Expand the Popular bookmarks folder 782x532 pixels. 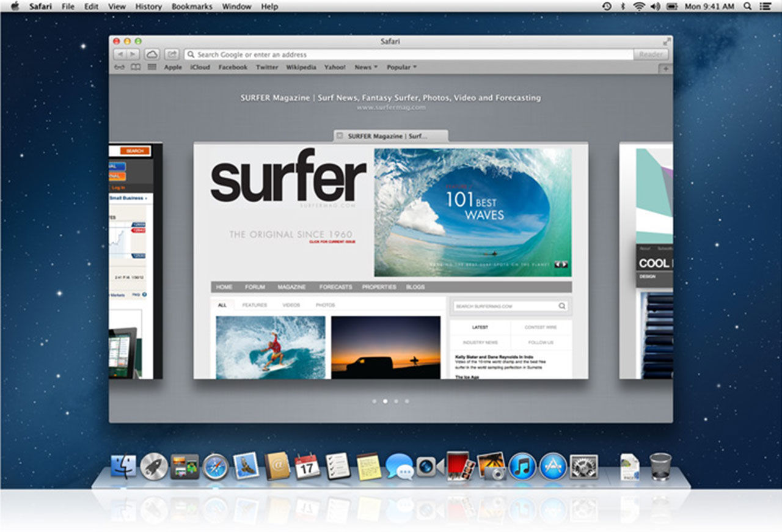tap(401, 67)
